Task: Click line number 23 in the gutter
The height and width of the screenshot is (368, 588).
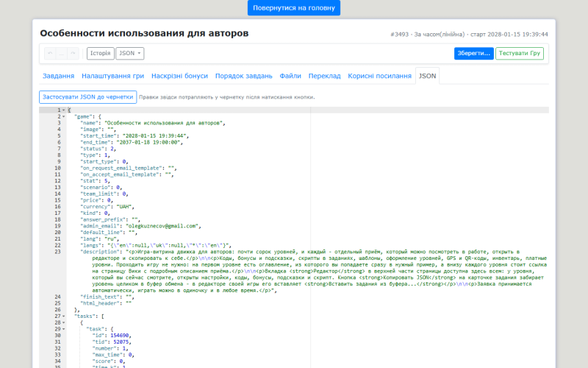Action: [58, 252]
